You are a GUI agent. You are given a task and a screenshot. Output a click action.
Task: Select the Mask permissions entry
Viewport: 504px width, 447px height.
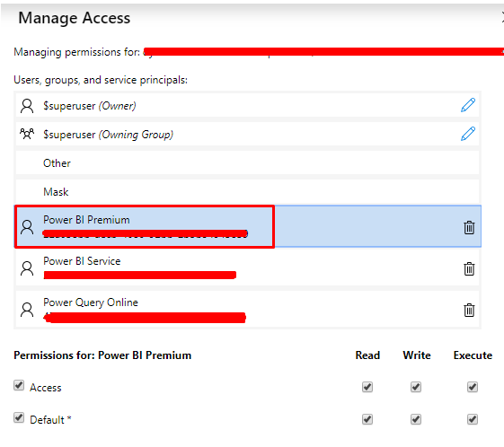coord(247,191)
